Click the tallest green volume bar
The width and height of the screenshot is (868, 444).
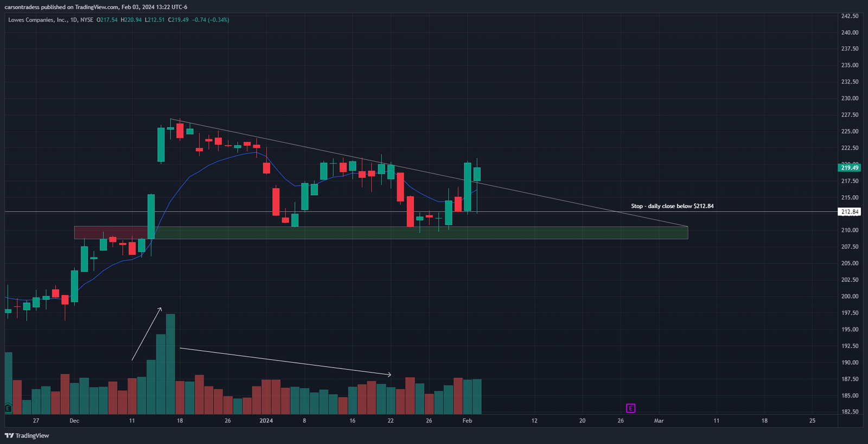pyautogui.click(x=170, y=364)
